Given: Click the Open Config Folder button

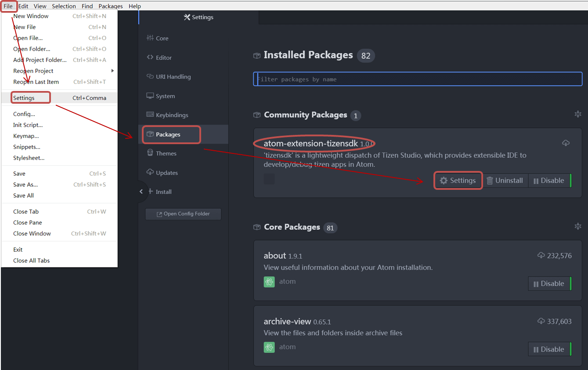Looking at the screenshot, I should click(x=183, y=214).
